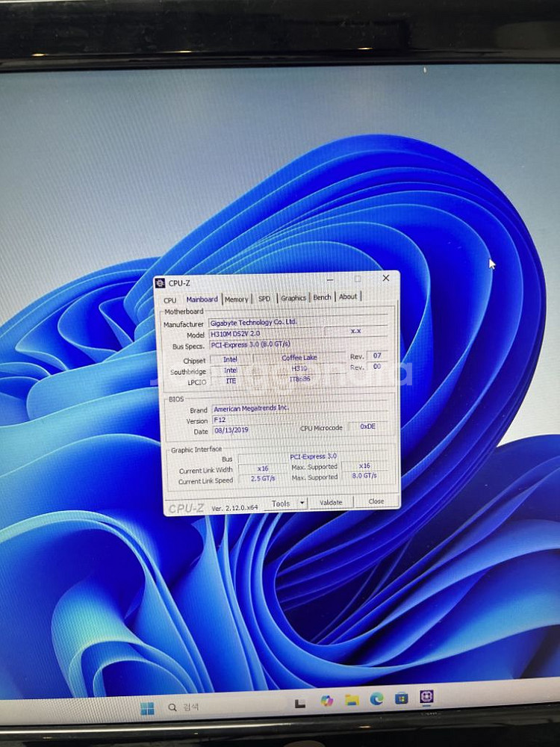Click Current Link Speed 2.5 GT/s value
The width and height of the screenshot is (560, 747).
(x=263, y=478)
